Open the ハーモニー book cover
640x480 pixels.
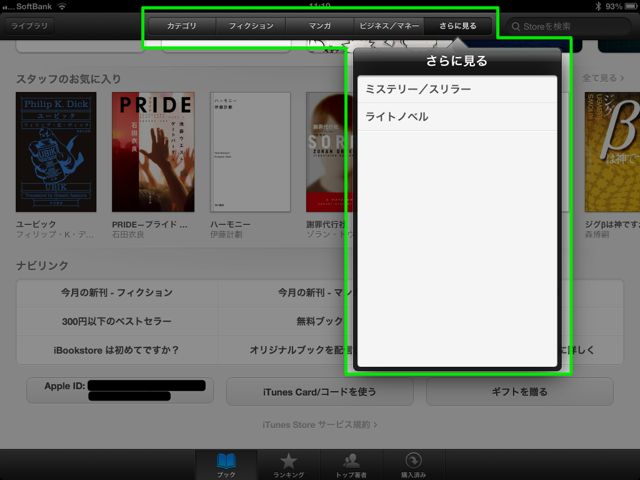[x=250, y=152]
